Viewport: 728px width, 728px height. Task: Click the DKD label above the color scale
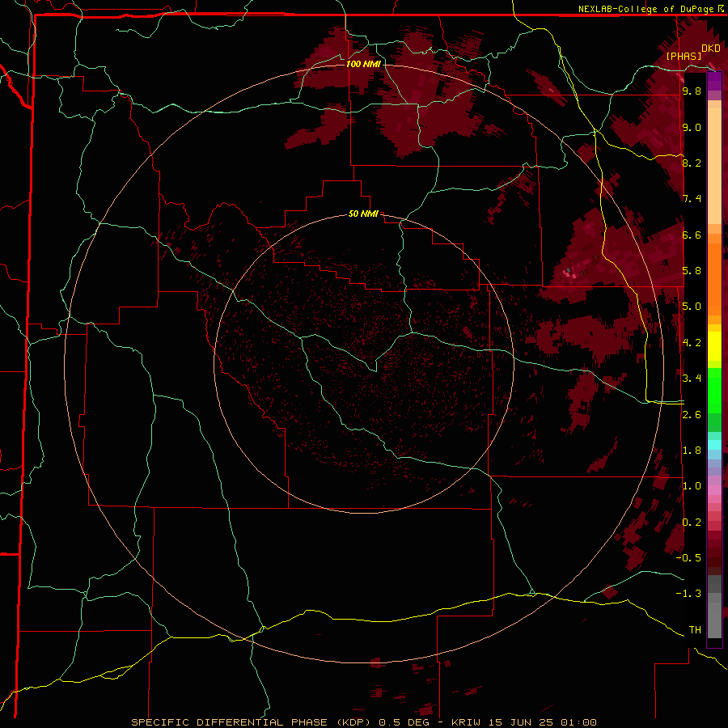(x=711, y=49)
